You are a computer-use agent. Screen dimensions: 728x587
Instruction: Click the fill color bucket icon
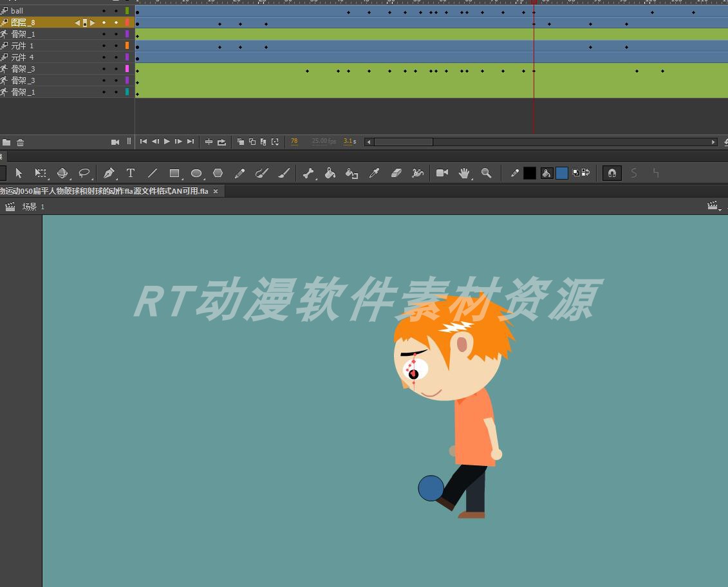(546, 173)
